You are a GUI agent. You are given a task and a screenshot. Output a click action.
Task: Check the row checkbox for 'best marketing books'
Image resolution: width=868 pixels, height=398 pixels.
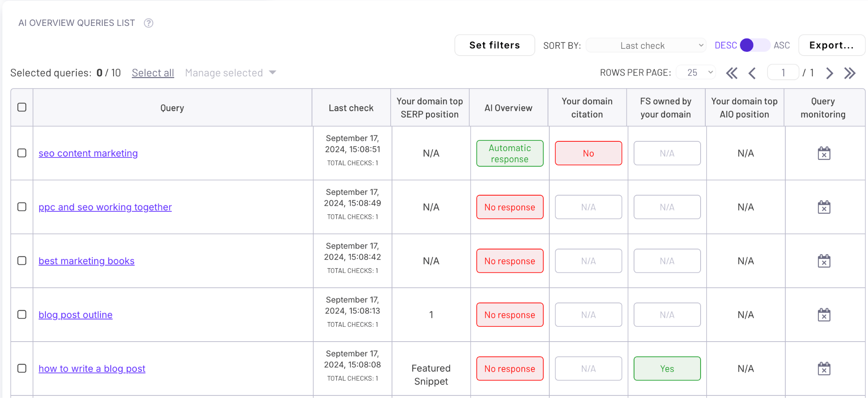(22, 261)
